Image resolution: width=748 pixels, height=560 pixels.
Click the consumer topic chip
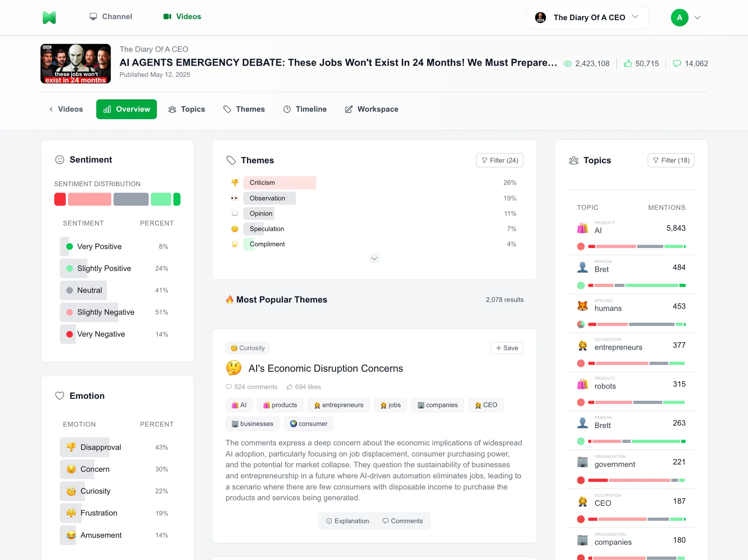click(x=309, y=423)
